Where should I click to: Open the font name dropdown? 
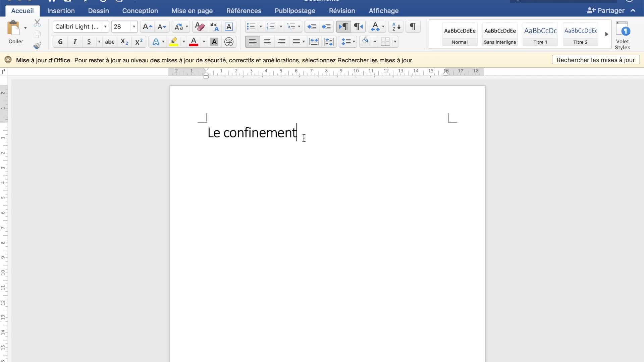coord(105,27)
